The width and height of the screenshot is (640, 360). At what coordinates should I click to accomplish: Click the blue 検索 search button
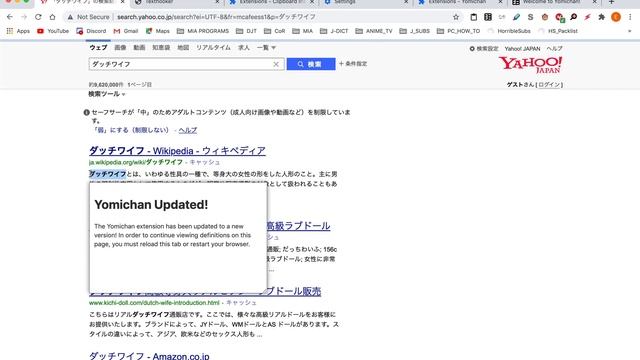[x=311, y=64]
